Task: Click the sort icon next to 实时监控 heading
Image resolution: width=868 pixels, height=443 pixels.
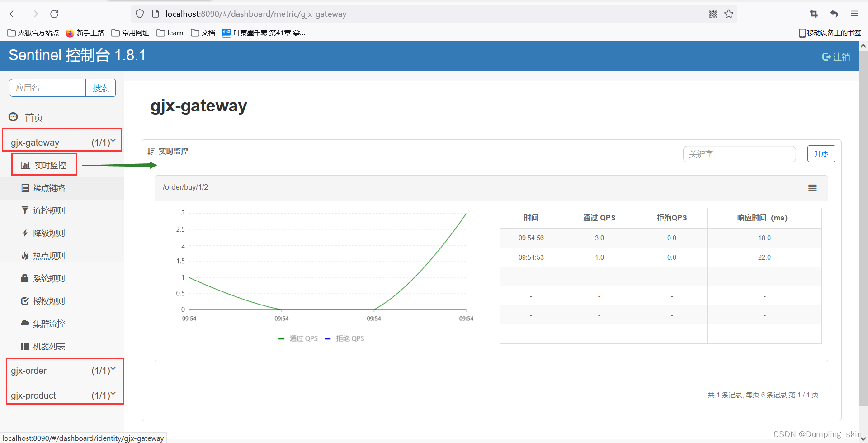Action: point(151,151)
